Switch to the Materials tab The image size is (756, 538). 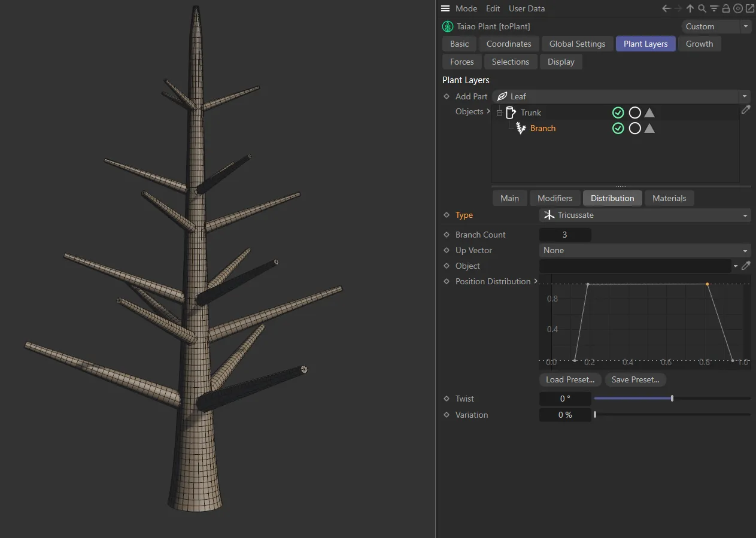(669, 198)
